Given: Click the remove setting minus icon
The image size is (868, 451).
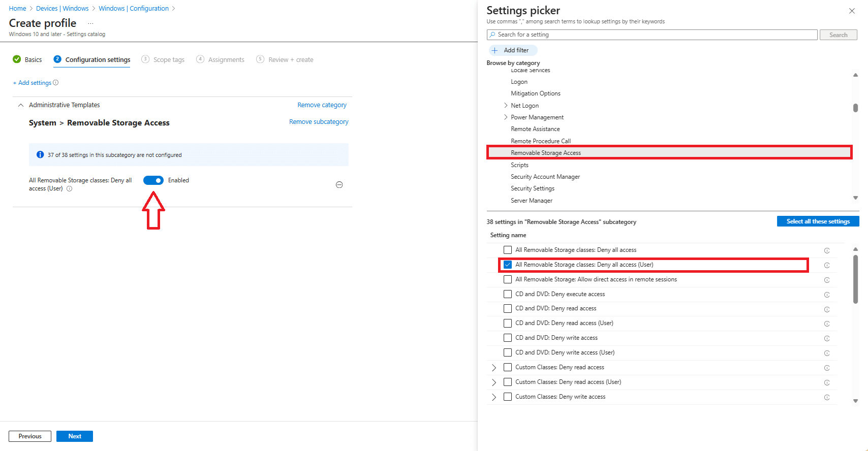Looking at the screenshot, I should click(339, 185).
